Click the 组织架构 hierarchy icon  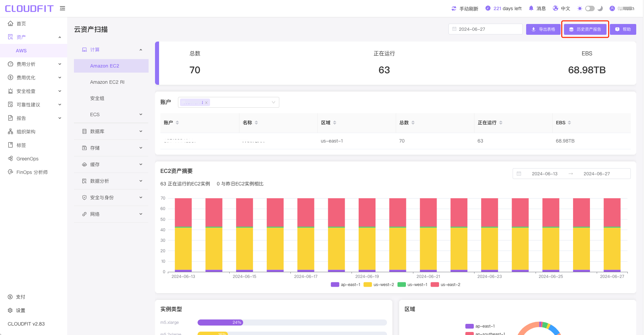10,131
